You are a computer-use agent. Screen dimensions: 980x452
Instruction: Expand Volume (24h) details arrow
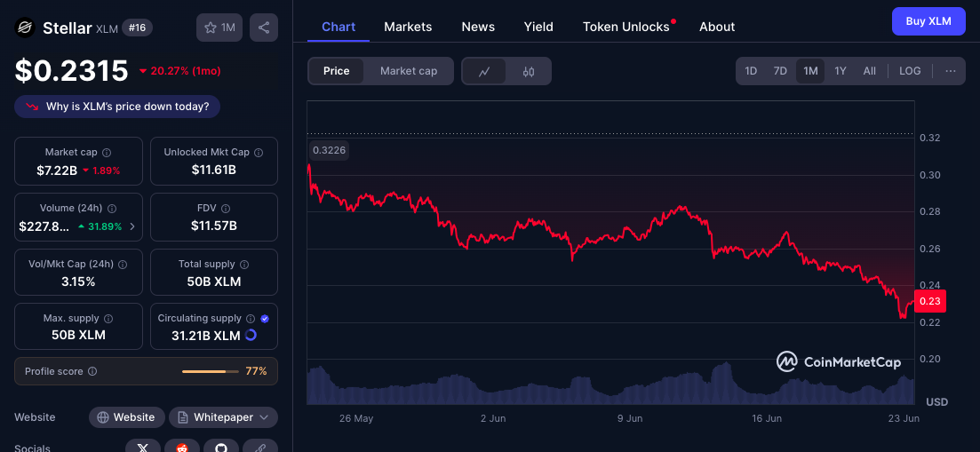pyautogui.click(x=131, y=226)
